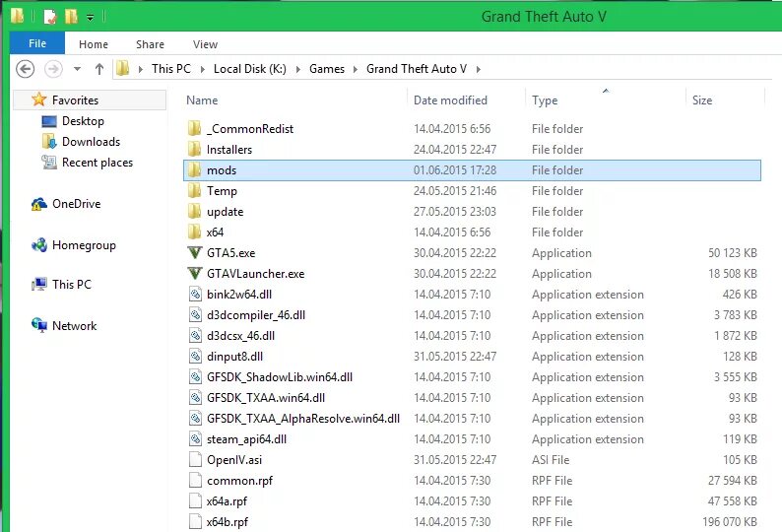Switch to the Home ribbon tab
The height and width of the screenshot is (532, 782).
[94, 44]
